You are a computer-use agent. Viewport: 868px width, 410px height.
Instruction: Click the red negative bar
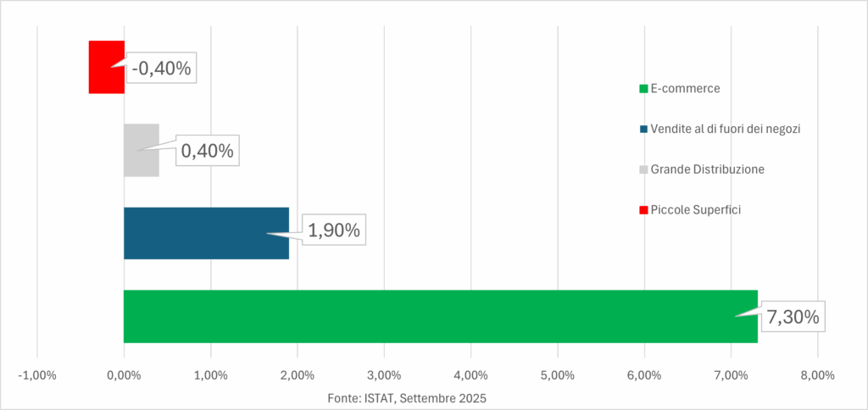click(107, 67)
